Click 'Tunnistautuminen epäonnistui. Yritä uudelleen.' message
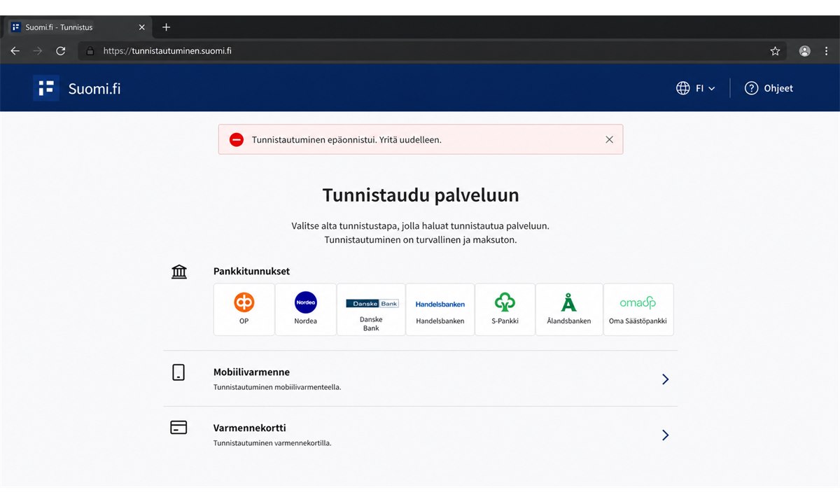 point(346,140)
